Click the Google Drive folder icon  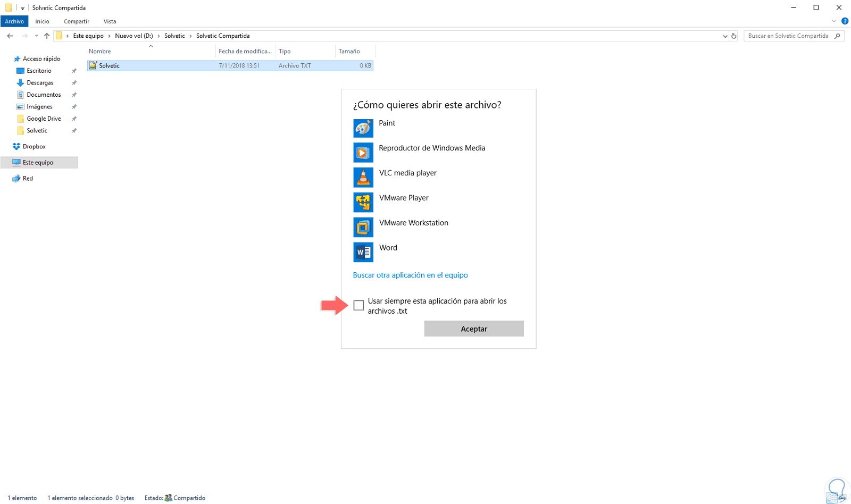[x=20, y=119]
